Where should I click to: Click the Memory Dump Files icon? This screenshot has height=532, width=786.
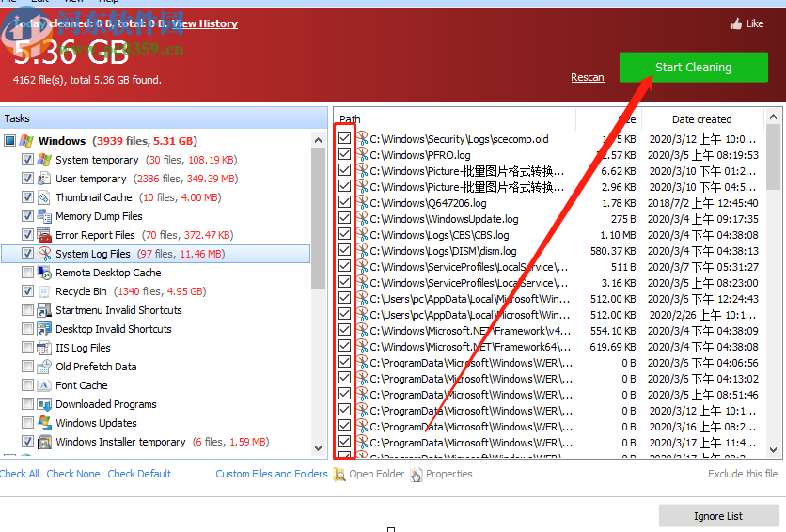pos(44,216)
